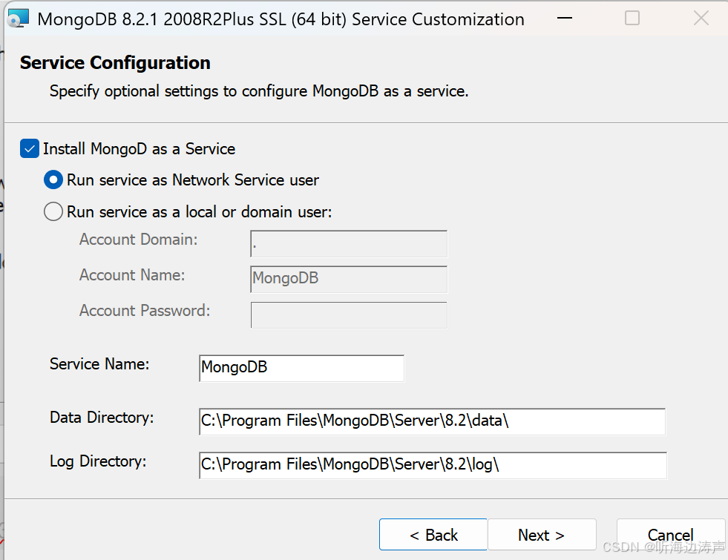728x560 pixels.
Task: Click the Account Domain text field
Action: tap(349, 244)
